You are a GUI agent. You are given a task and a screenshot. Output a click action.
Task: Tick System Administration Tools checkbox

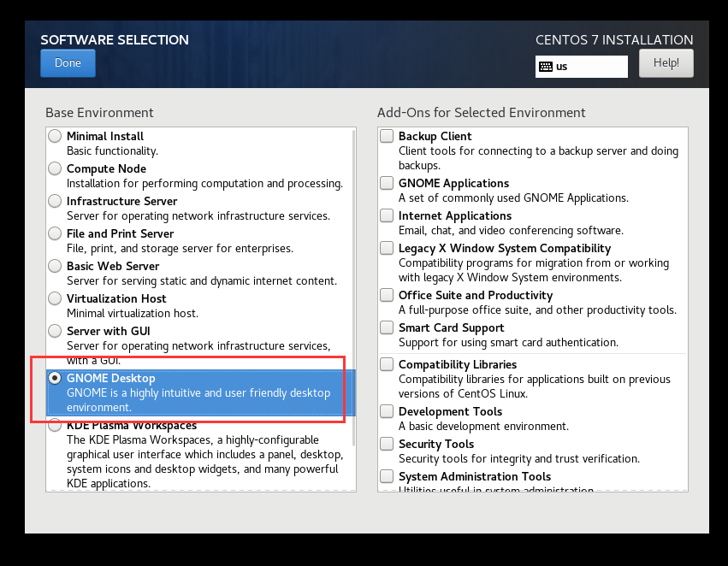(x=387, y=476)
